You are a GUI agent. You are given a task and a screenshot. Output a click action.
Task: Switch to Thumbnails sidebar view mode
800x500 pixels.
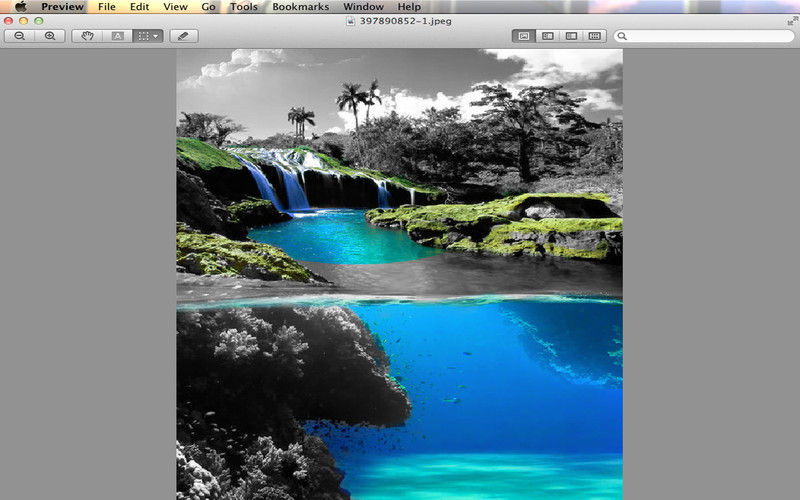click(547, 36)
